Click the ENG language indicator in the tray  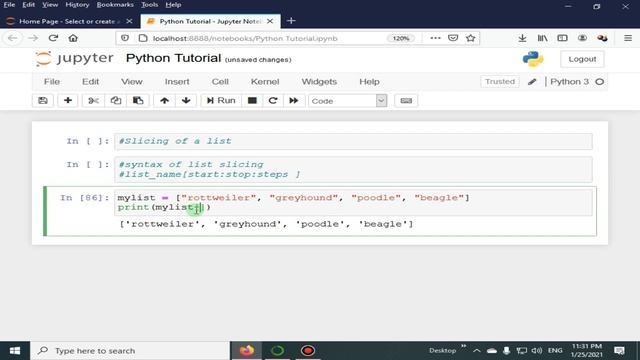tap(555, 351)
